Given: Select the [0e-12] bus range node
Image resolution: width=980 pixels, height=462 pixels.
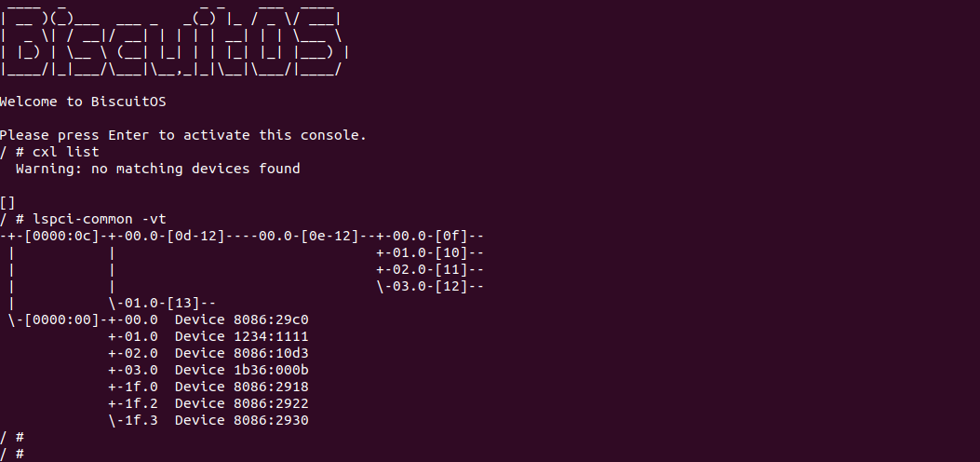Looking at the screenshot, I should pos(330,236).
